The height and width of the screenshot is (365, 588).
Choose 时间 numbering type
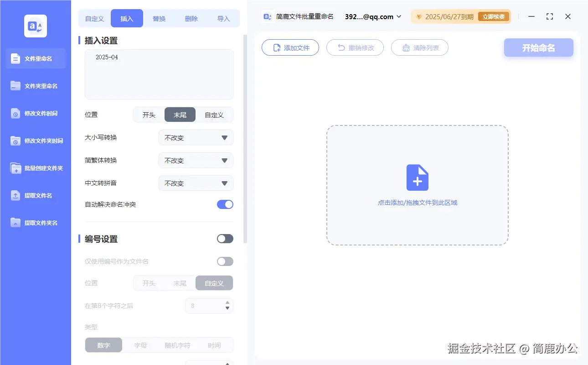pos(214,345)
